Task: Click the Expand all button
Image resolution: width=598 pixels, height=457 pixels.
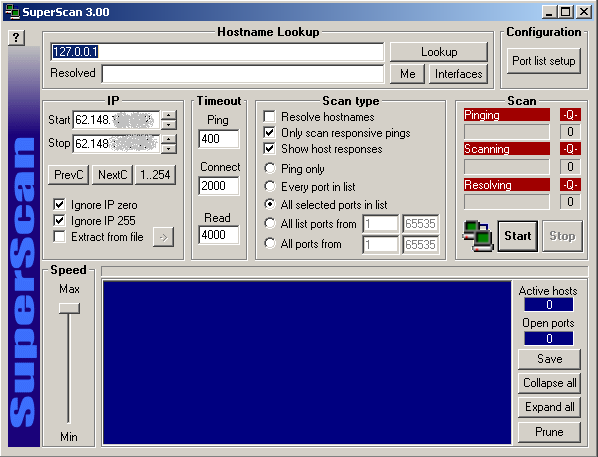Action: (x=550, y=407)
